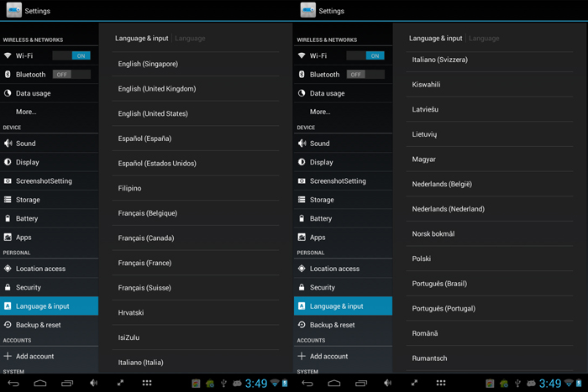
Task: Tap Add account on right screen
Action: (343, 356)
